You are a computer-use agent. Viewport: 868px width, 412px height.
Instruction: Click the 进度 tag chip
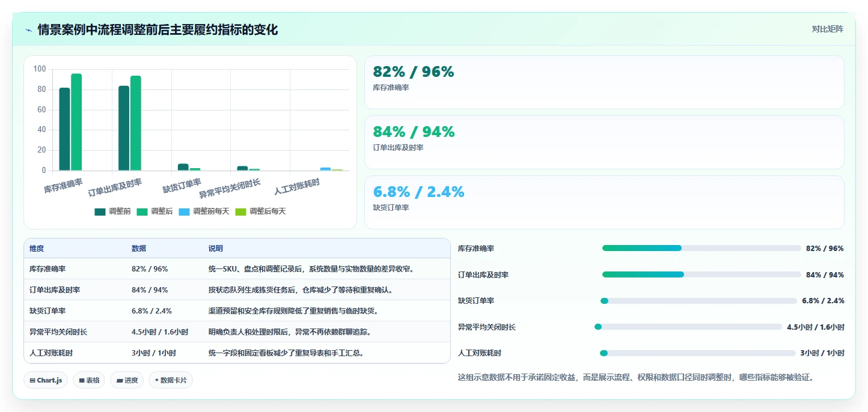(x=127, y=380)
